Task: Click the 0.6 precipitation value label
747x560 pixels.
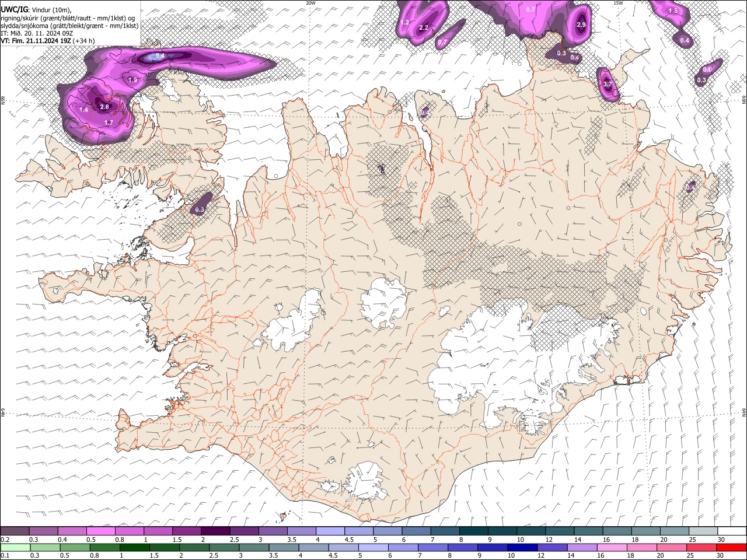Action: click(707, 69)
